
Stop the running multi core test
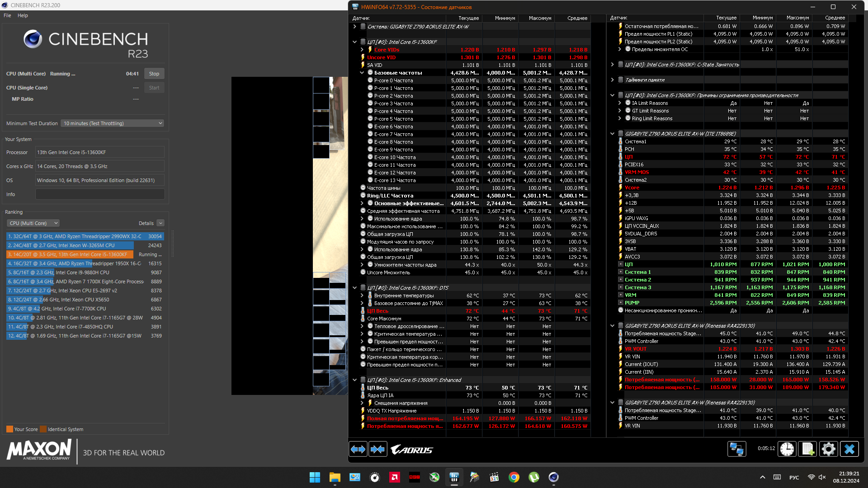coord(154,74)
